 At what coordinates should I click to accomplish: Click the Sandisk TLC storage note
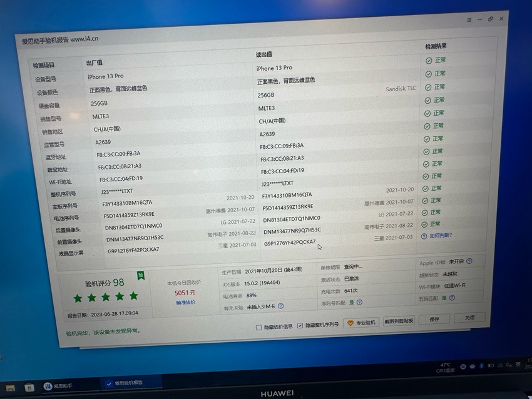[401, 89]
